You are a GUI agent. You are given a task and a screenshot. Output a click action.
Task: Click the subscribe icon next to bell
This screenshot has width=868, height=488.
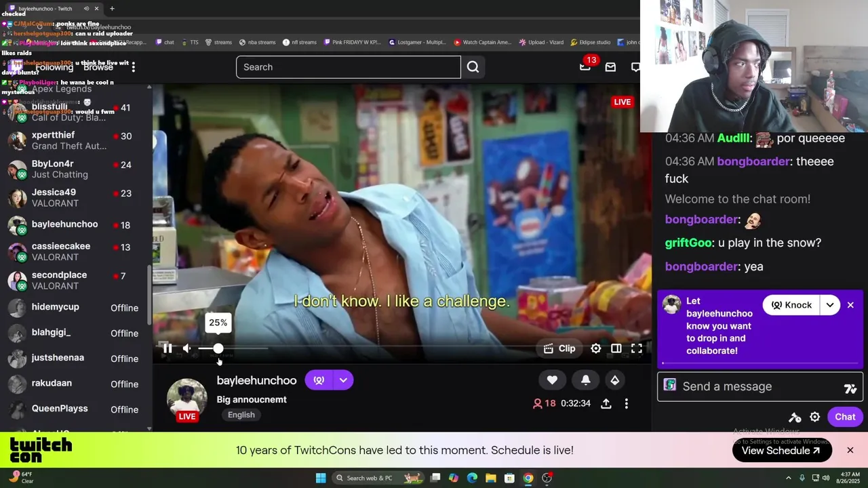click(614, 380)
